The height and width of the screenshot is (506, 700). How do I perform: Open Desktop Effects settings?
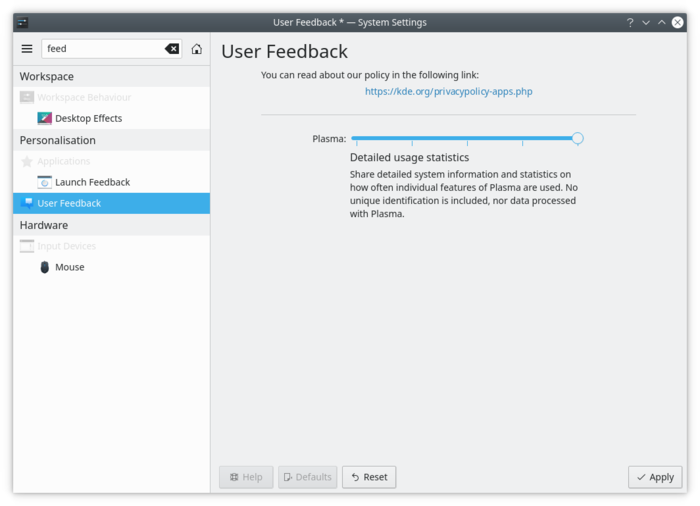pos(112,118)
